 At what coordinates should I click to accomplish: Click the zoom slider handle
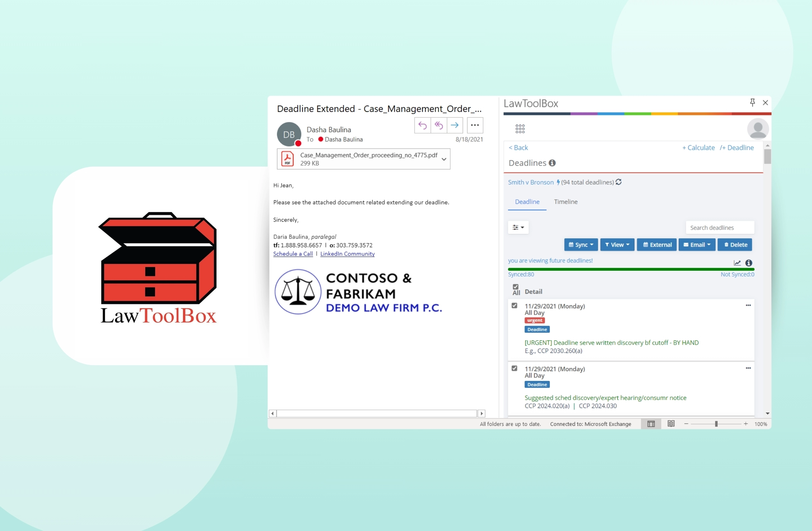716,424
